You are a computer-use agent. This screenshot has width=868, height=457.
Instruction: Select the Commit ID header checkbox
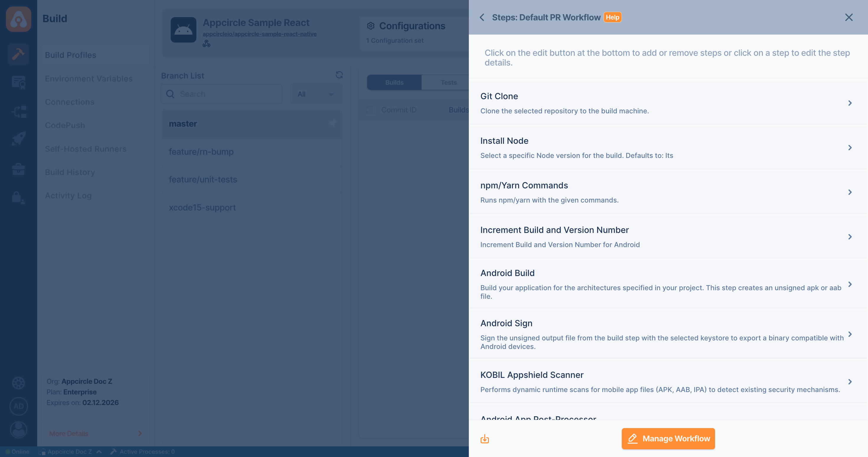click(x=371, y=110)
